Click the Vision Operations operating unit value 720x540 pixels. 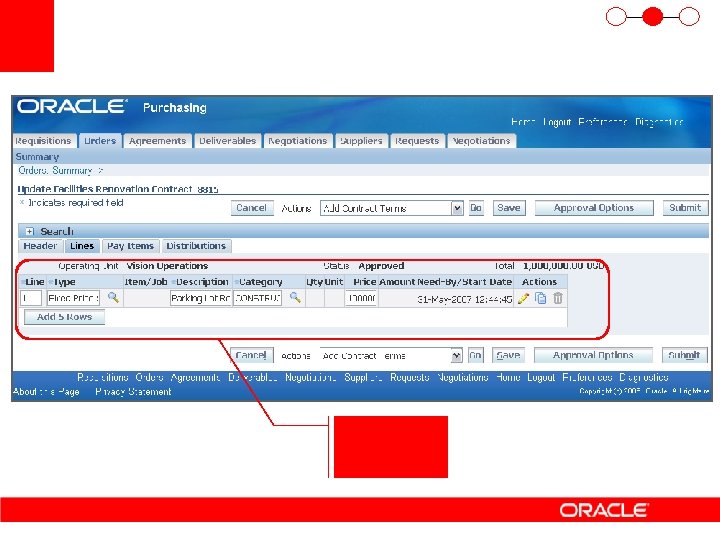[x=167, y=266]
